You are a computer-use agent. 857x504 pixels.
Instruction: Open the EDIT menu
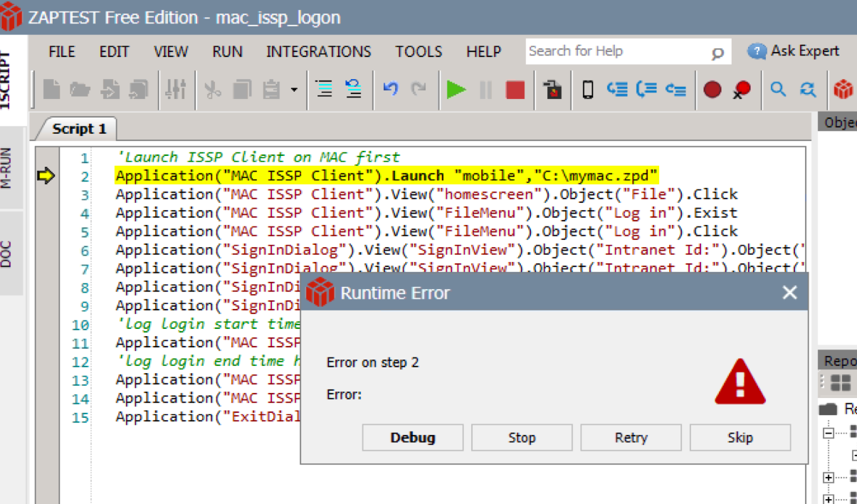point(114,51)
